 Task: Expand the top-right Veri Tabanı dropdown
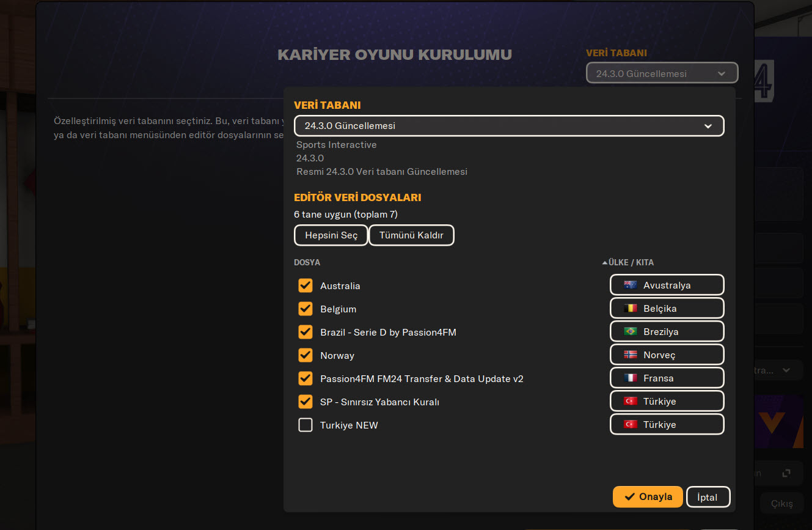pyautogui.click(x=662, y=73)
